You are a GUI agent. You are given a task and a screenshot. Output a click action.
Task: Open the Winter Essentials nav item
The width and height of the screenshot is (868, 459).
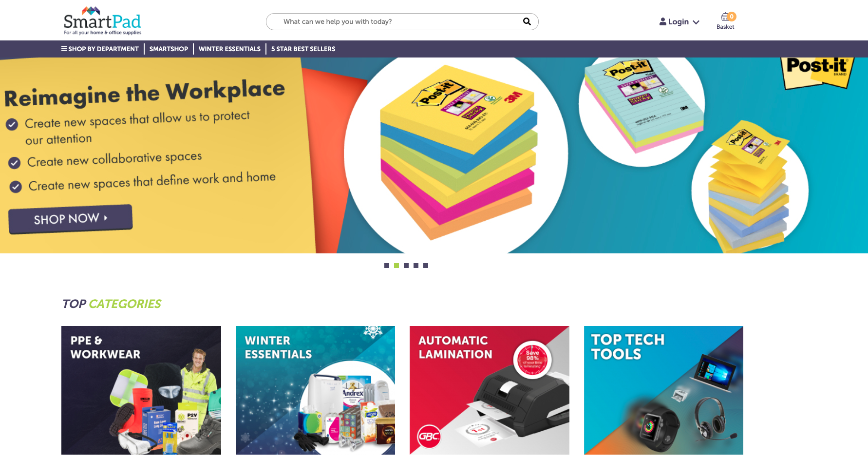click(x=229, y=49)
